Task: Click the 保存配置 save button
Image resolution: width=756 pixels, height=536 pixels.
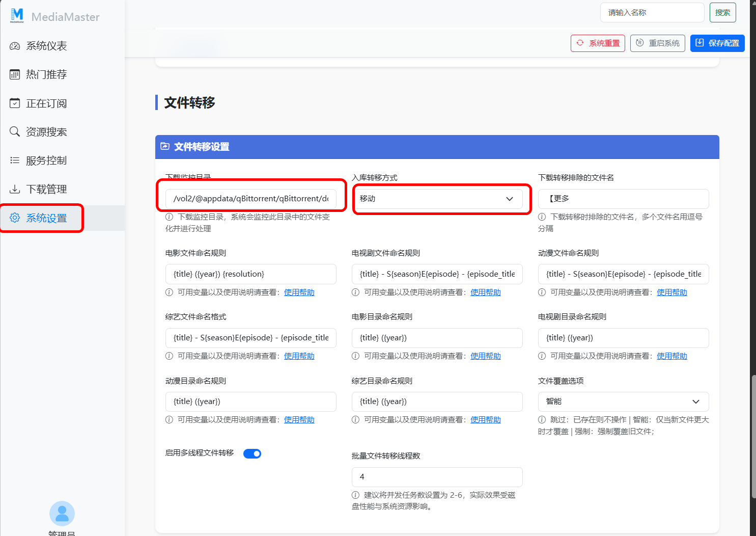Action: [x=717, y=43]
